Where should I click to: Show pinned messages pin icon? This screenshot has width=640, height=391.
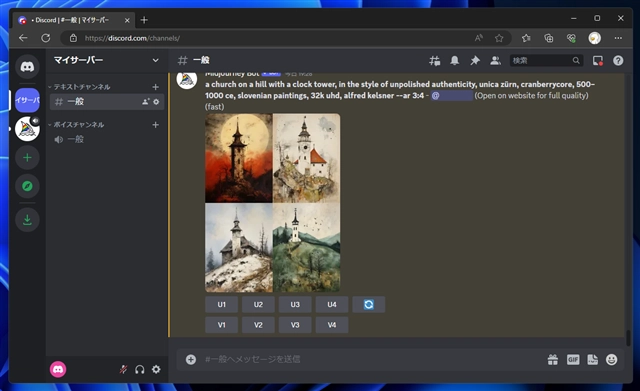click(x=475, y=61)
